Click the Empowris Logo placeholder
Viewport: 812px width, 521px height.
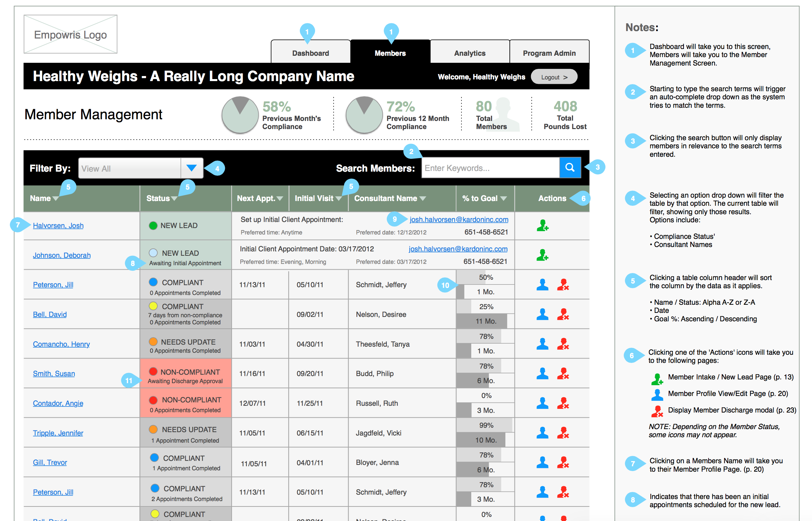pos(70,34)
